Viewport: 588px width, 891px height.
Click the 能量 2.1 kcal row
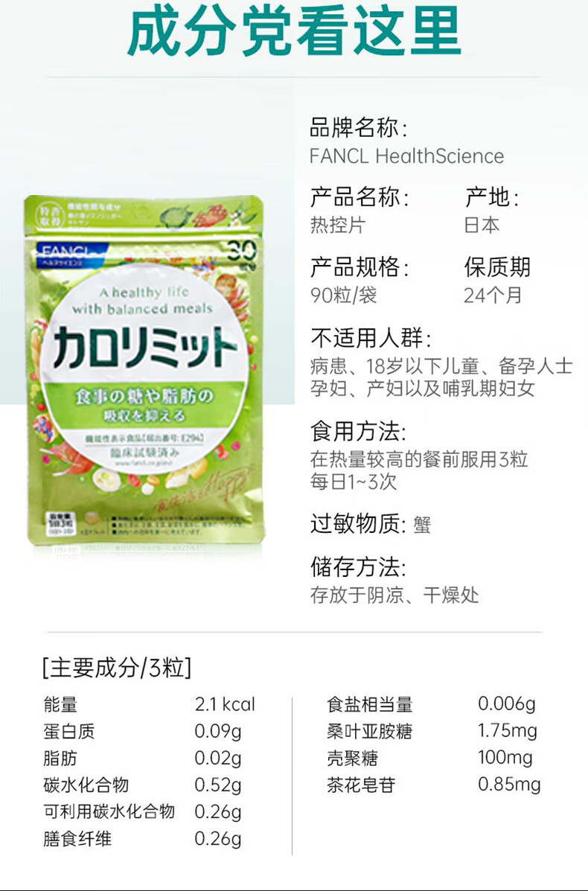[150, 705]
